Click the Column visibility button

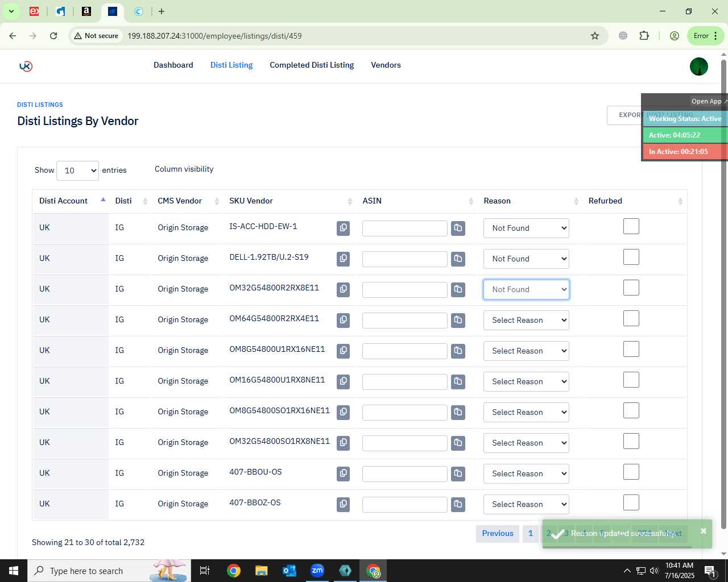pyautogui.click(x=184, y=169)
